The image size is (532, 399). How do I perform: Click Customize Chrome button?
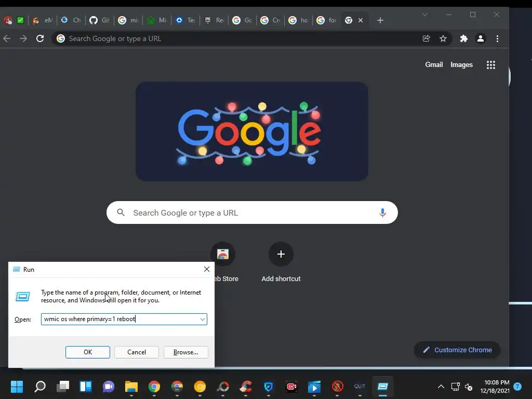(457, 350)
